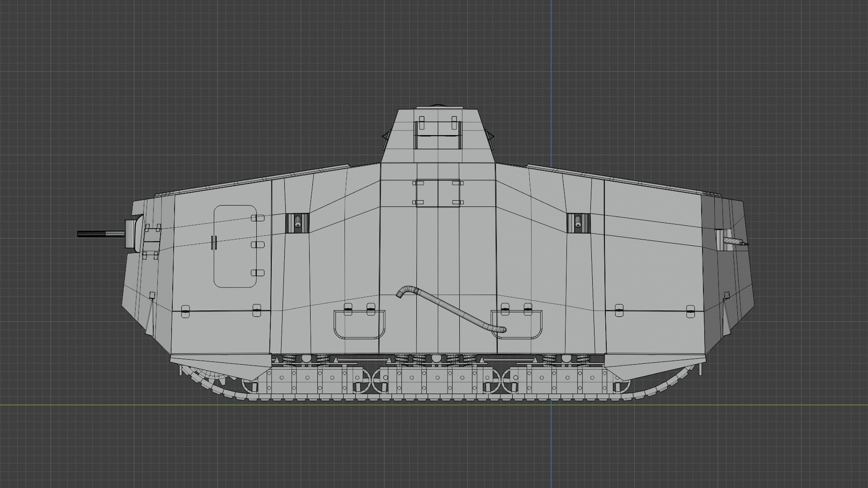868x488 pixels.
Task: Click the double hatch below the cupola
Action: click(438, 193)
